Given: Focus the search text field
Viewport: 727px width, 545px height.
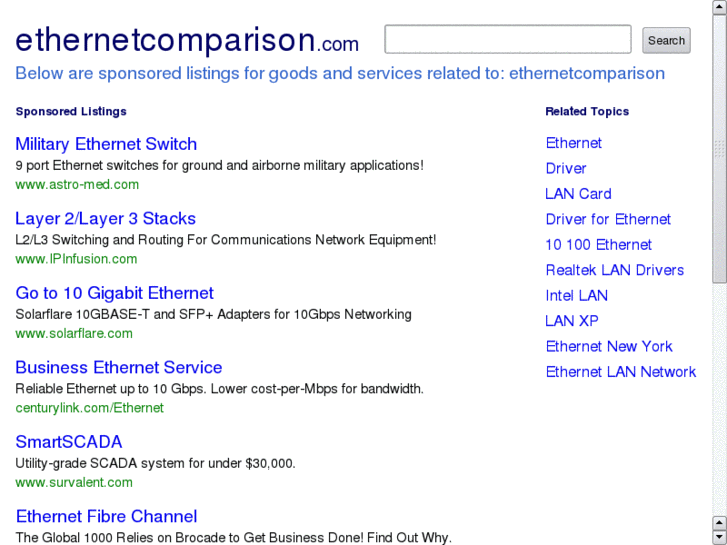Looking at the screenshot, I should [x=508, y=40].
